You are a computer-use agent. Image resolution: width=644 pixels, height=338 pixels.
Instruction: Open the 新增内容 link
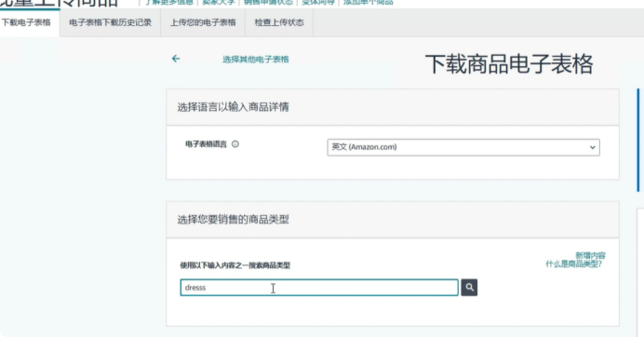590,255
